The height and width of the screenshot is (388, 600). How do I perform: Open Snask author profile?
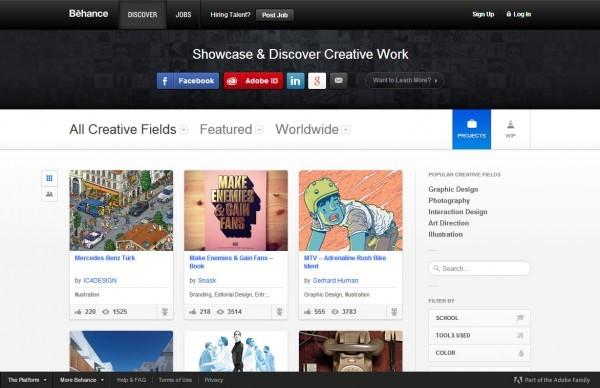[x=207, y=280]
